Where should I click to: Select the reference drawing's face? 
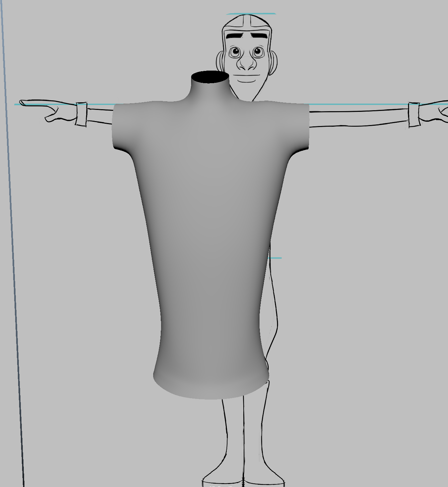pyautogui.click(x=247, y=58)
